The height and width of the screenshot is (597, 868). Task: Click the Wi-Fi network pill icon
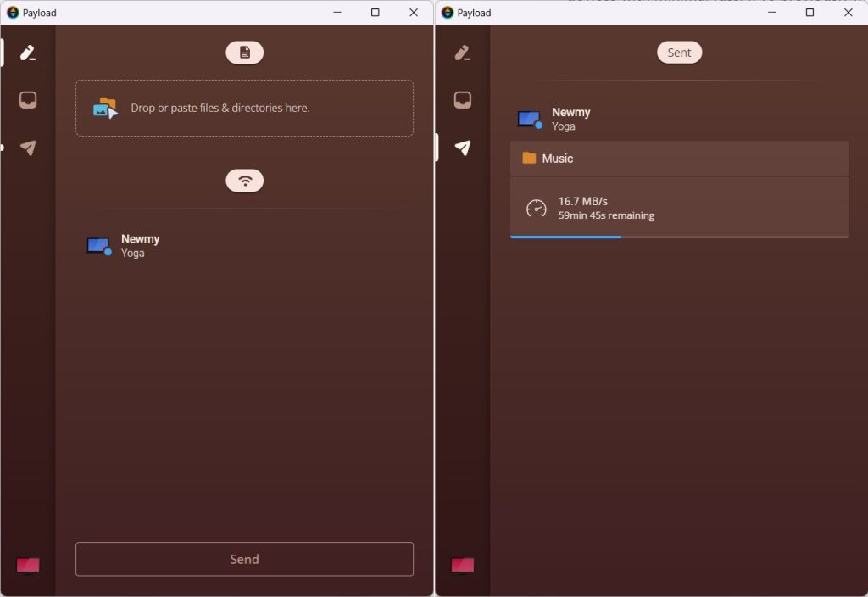(244, 181)
